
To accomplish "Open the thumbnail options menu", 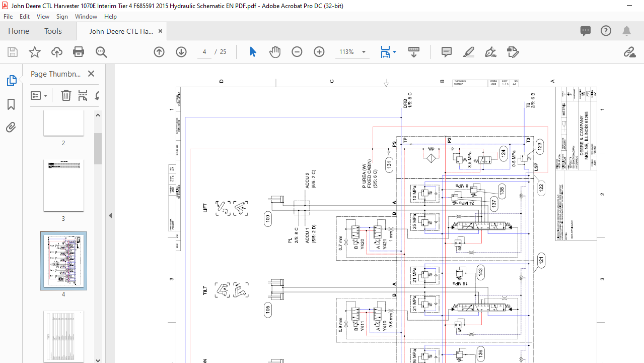I will click(x=39, y=95).
